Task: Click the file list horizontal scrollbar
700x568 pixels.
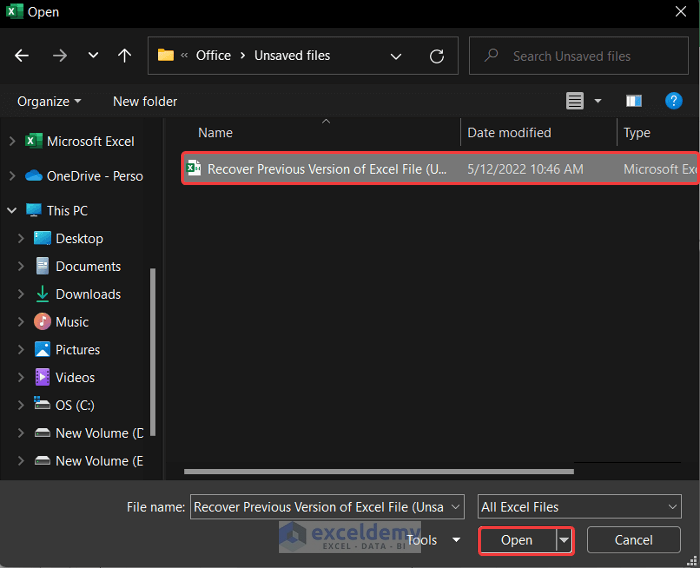Action: pos(379,472)
